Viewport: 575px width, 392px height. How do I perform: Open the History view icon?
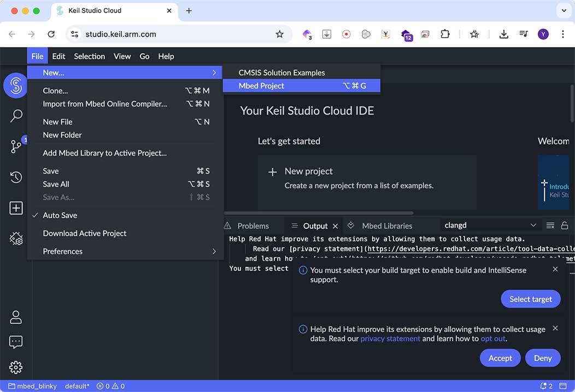click(x=16, y=177)
